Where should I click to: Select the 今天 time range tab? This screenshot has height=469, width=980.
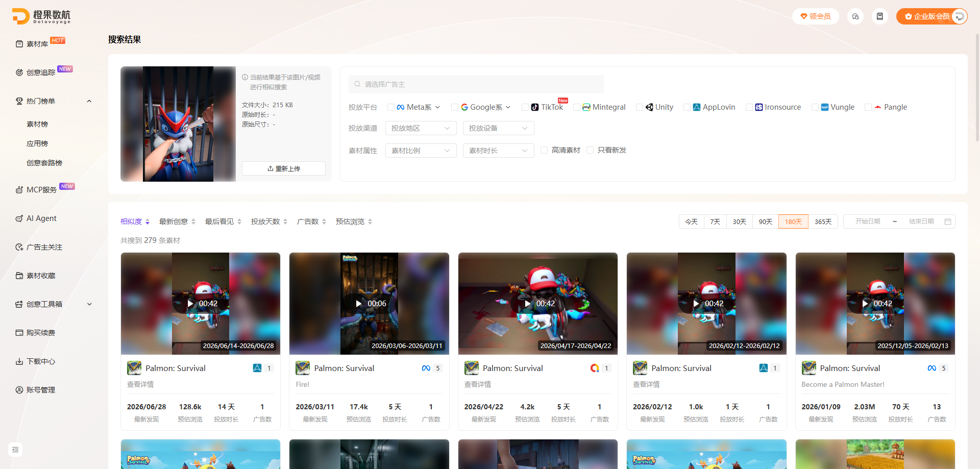[x=692, y=221]
